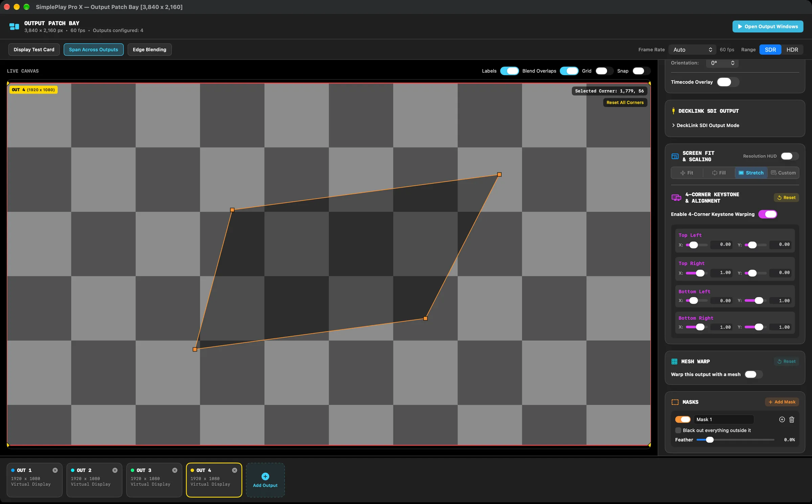Remove OUT 3 with its close icon

pos(175,470)
